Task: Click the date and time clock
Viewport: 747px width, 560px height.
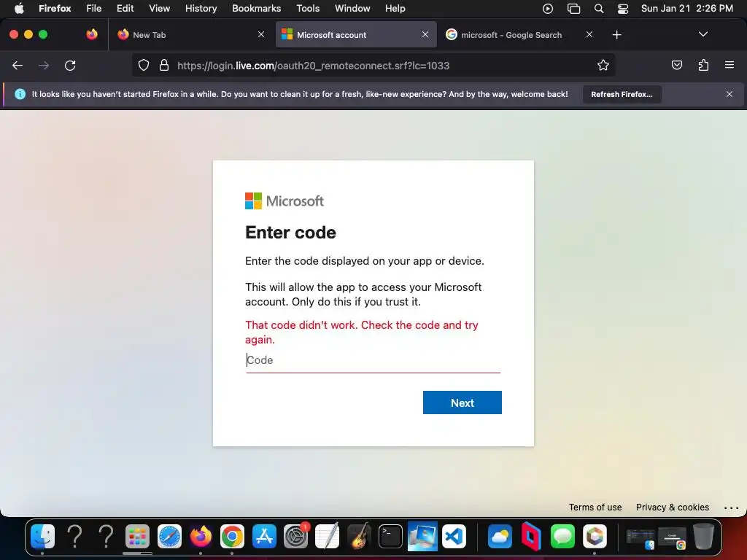Action: point(687,8)
